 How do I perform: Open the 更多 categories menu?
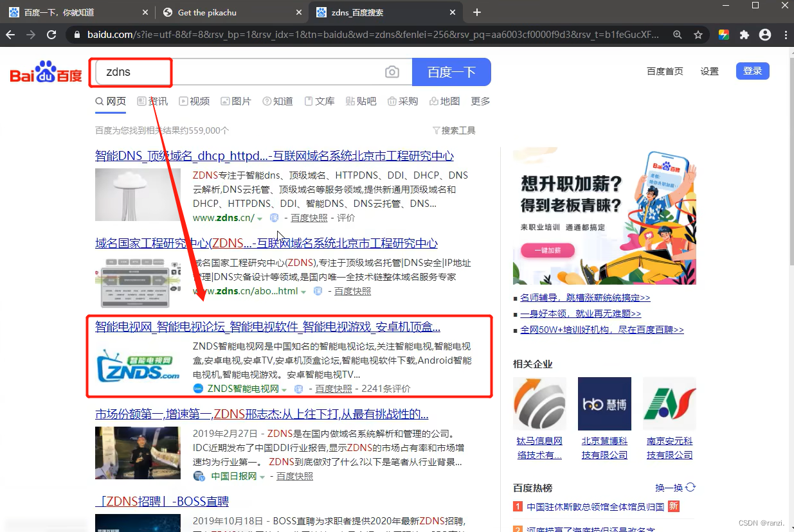(480, 101)
